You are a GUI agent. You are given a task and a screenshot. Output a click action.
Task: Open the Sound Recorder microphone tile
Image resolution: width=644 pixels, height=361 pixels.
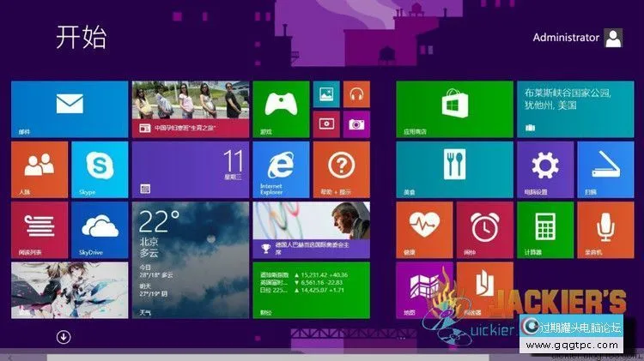tap(605, 229)
